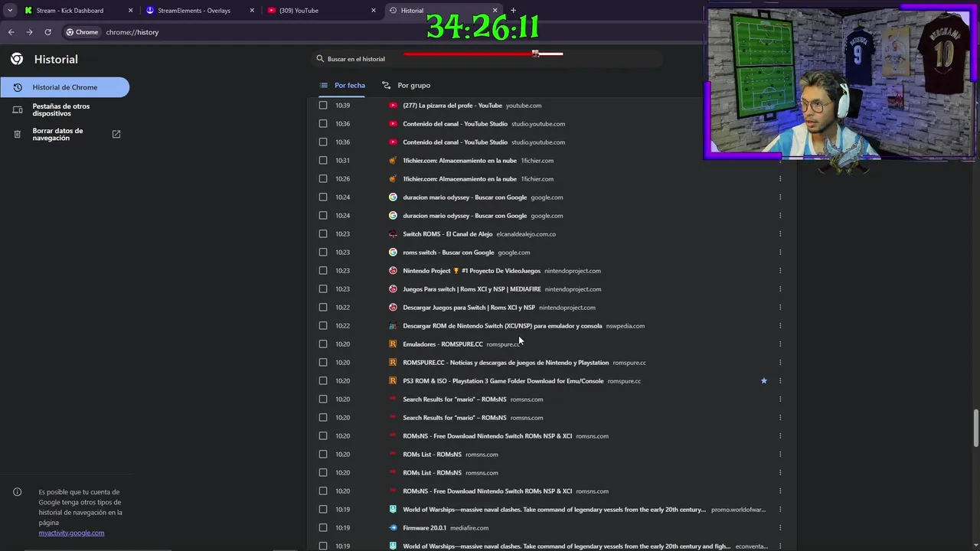Open more actions for Firmware 20.0.1 entry
This screenshot has width=980, height=551.
[780, 528]
